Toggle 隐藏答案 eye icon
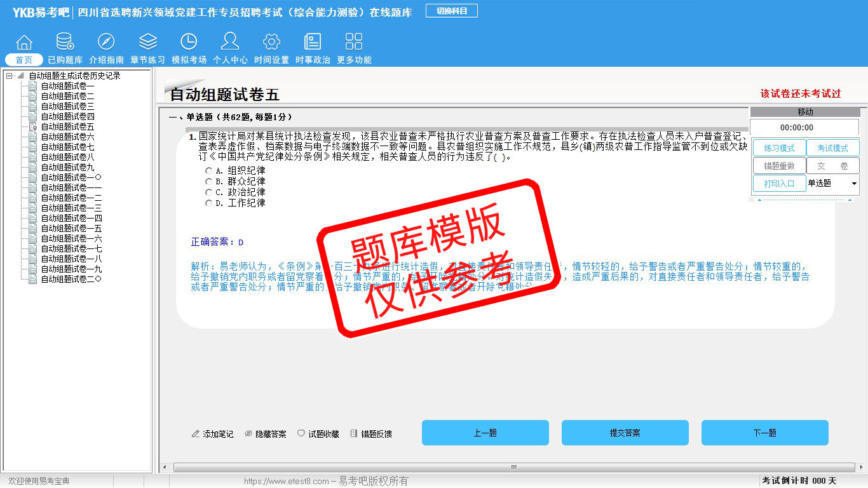This screenshot has width=868, height=488. pos(248,434)
